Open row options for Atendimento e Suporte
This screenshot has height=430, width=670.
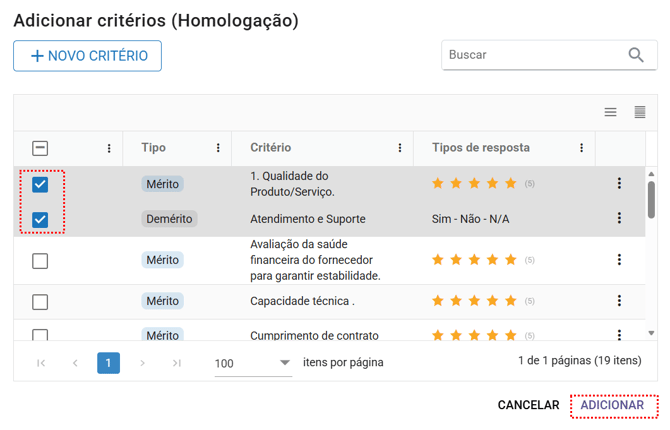(x=619, y=219)
